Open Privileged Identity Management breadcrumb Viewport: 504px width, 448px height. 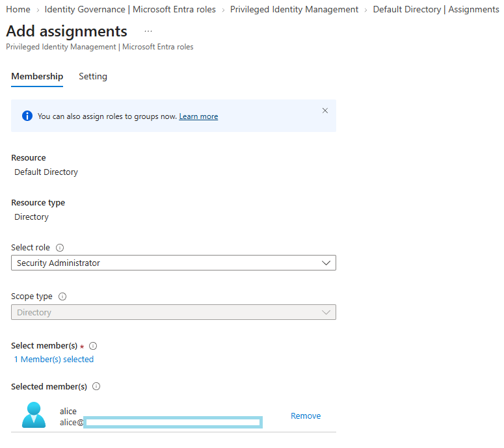[294, 10]
